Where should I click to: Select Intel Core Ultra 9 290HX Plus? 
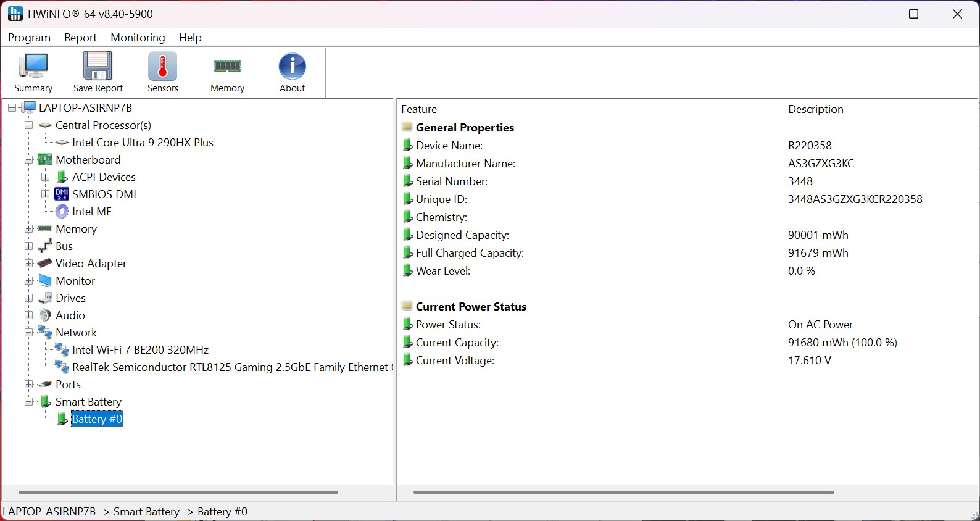click(x=143, y=143)
